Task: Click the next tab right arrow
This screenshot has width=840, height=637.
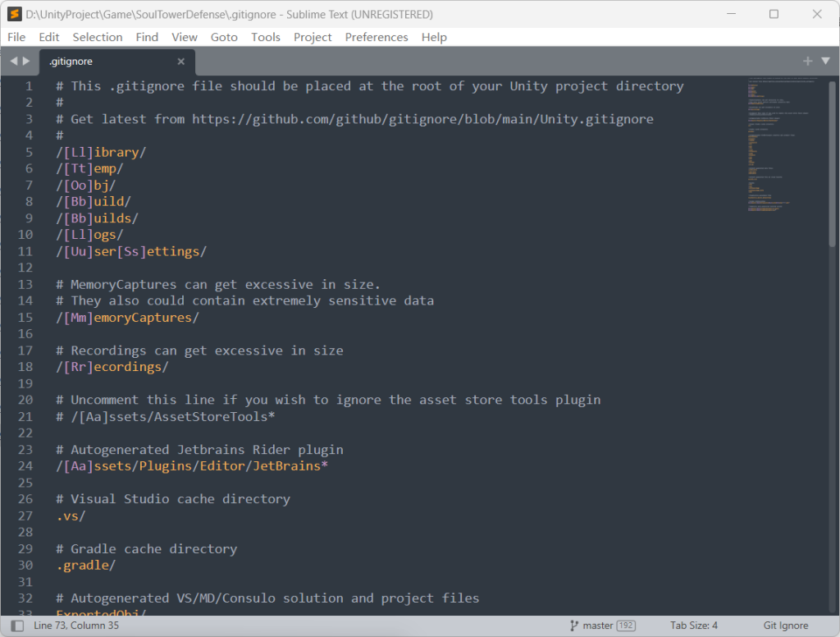Action: (28, 61)
